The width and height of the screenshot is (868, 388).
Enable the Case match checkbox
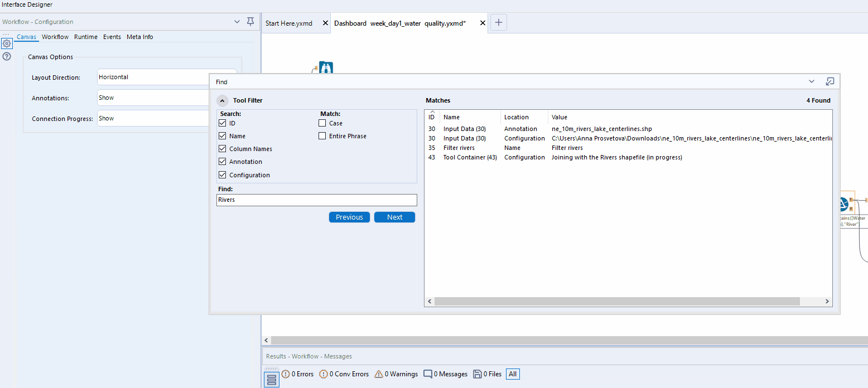[322, 123]
